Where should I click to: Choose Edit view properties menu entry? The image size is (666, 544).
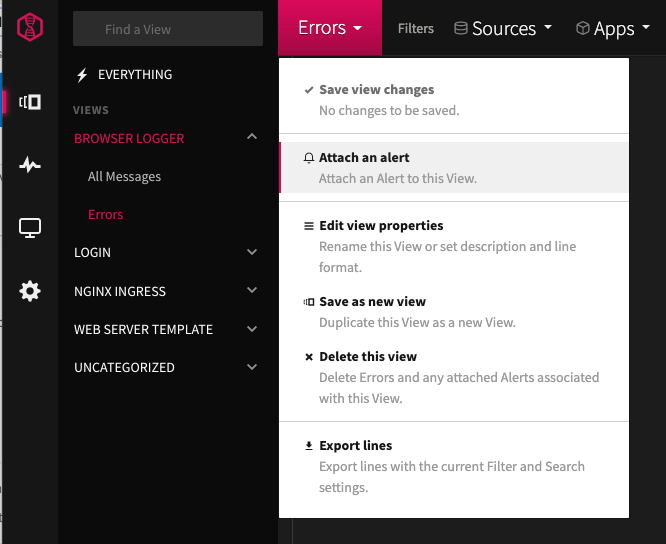tap(454, 246)
